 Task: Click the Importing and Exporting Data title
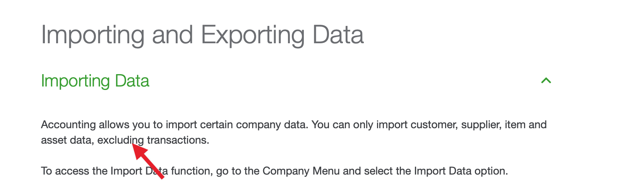pyautogui.click(x=202, y=35)
